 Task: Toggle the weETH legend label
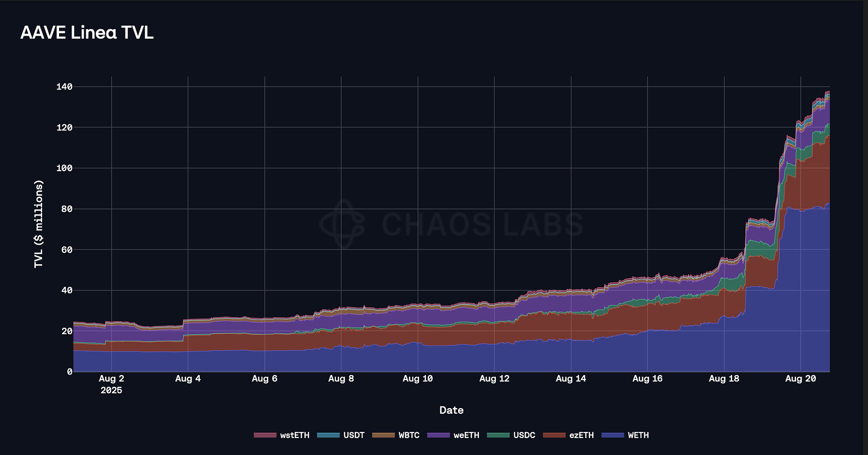(466, 435)
